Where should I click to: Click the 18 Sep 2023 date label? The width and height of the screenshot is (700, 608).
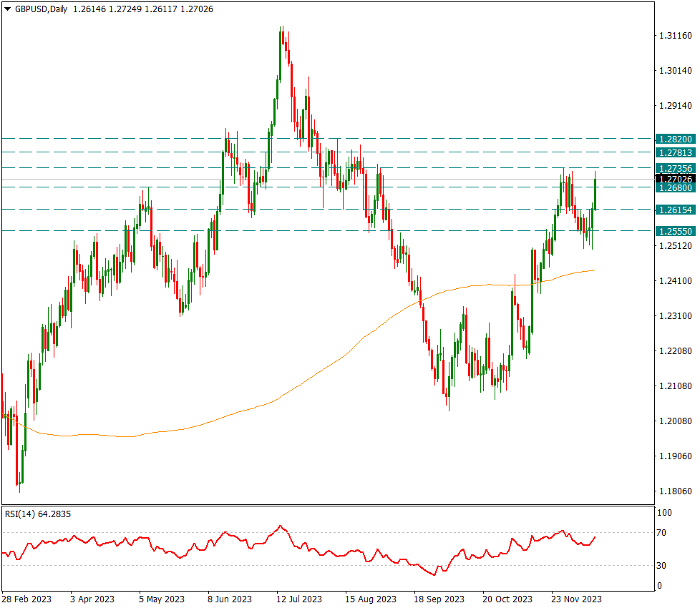[x=439, y=599]
